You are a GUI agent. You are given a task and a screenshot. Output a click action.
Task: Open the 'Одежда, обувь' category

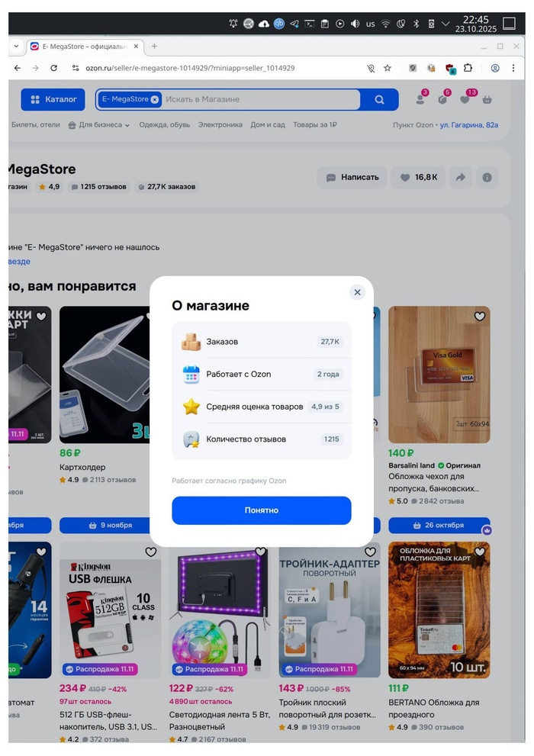point(164,124)
